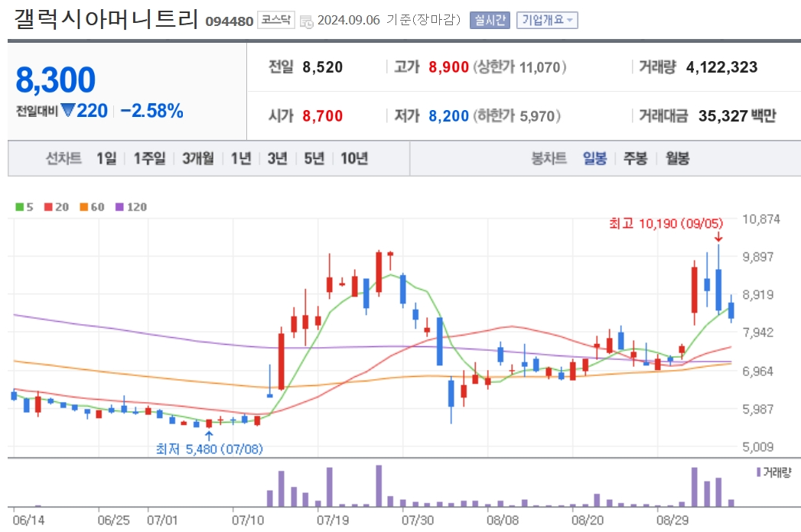Click the change rate -2.58%
This screenshot has width=801, height=532.
[x=151, y=111]
